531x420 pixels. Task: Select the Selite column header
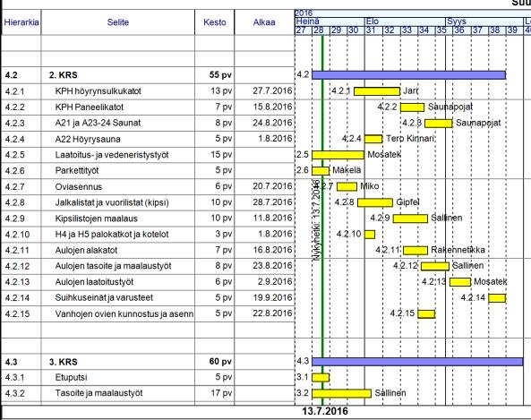pyautogui.click(x=118, y=22)
